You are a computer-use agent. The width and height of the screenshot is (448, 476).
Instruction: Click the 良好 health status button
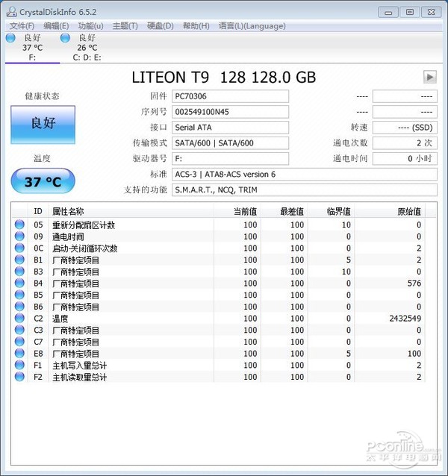point(43,125)
